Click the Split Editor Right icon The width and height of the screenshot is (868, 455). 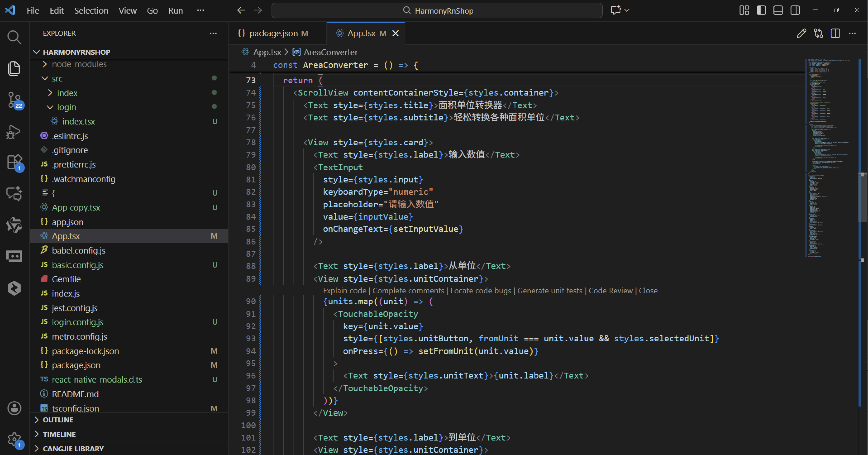click(835, 33)
